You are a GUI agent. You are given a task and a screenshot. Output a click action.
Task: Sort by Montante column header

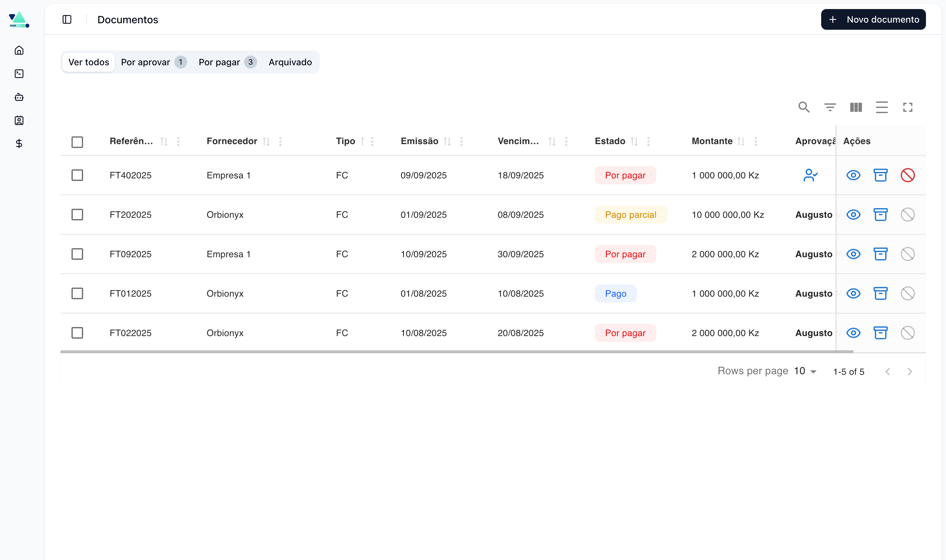(x=712, y=142)
